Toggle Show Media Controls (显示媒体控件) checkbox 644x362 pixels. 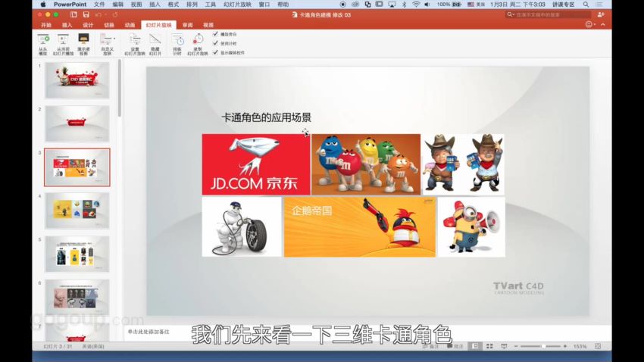[216, 52]
